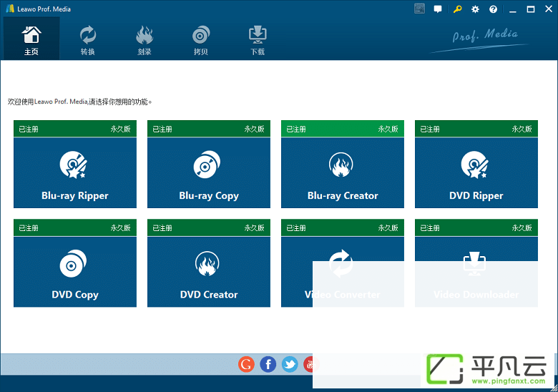Click the DVD Copy disc icon
The image size is (558, 392).
(73, 263)
